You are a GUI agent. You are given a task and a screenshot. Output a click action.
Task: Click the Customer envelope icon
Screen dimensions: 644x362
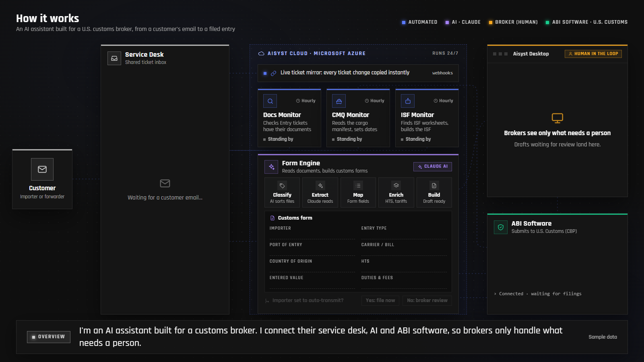(x=42, y=169)
